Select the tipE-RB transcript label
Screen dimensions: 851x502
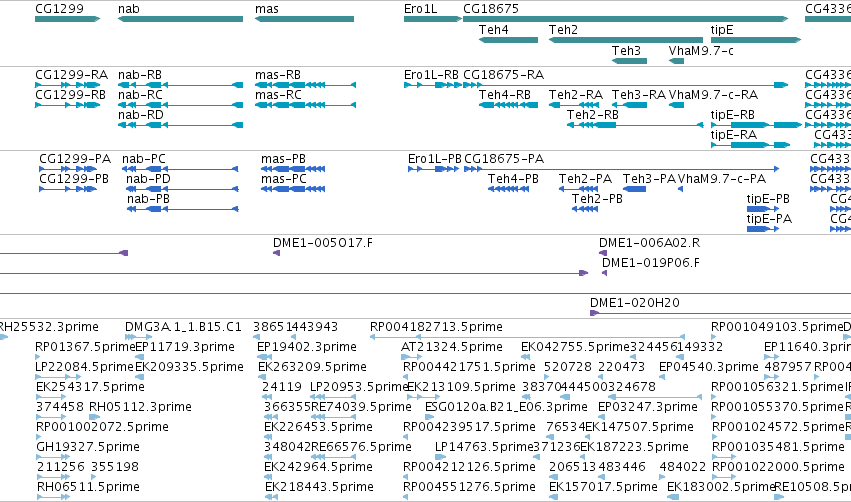(x=733, y=115)
